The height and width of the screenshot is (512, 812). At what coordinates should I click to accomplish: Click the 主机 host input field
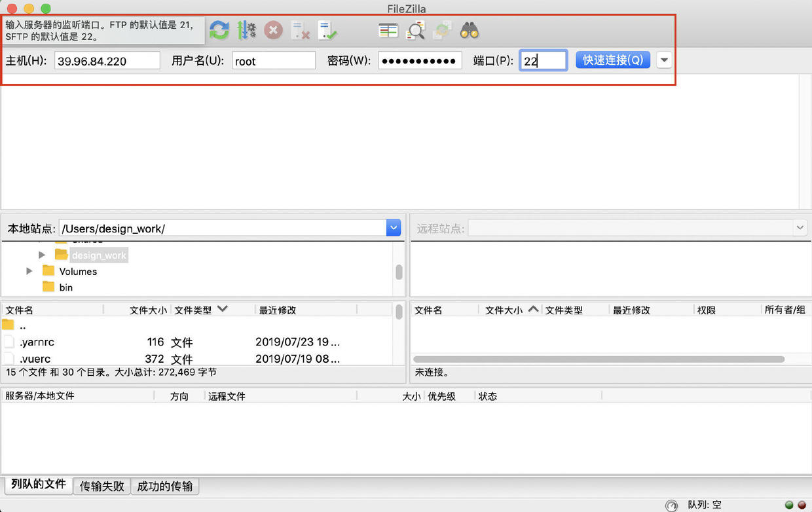(x=107, y=61)
